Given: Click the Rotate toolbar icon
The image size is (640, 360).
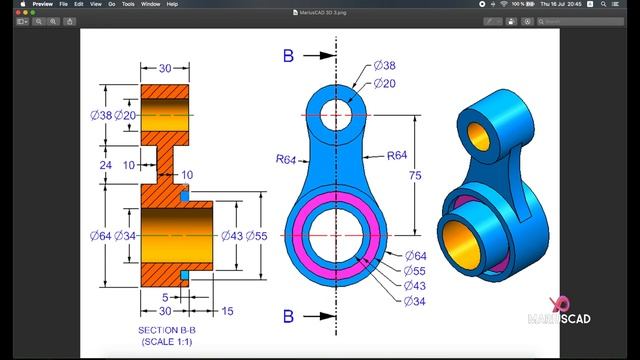Looking at the screenshot, I should (511, 21).
